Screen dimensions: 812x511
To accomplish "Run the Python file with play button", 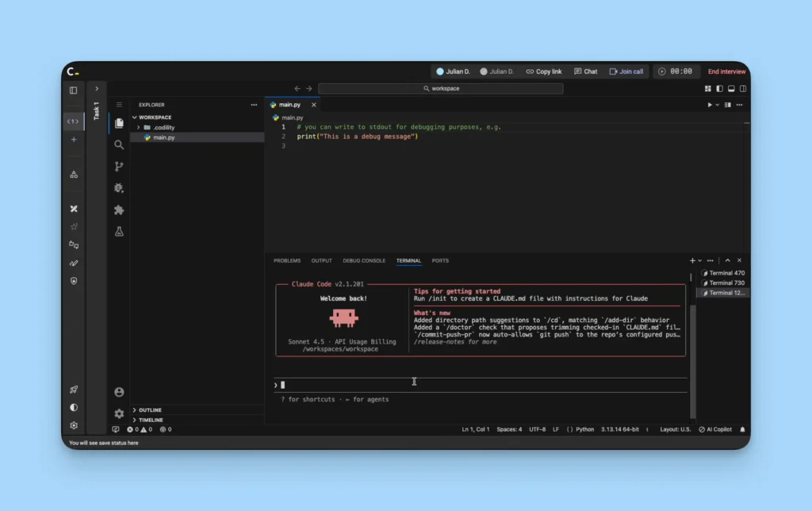I will click(710, 105).
